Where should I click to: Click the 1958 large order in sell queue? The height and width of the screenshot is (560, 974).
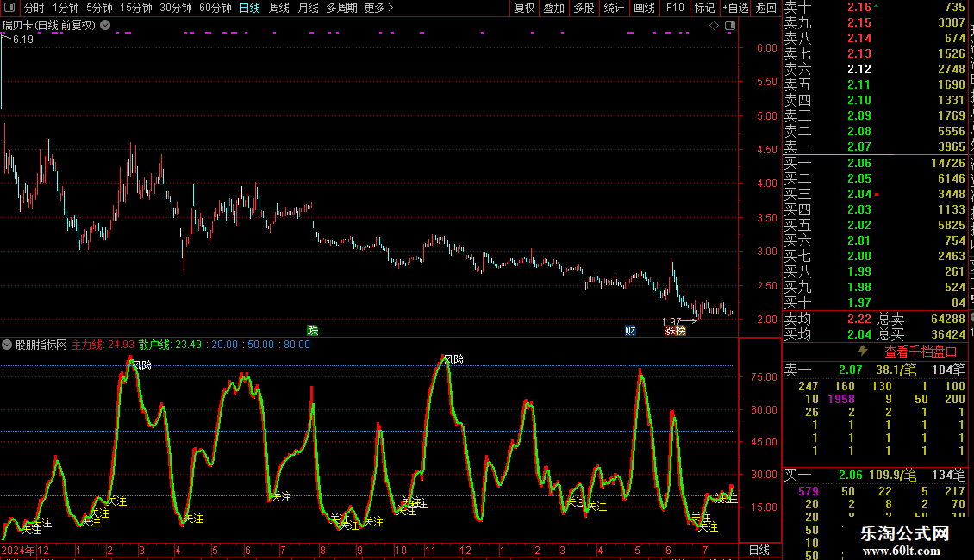(841, 399)
